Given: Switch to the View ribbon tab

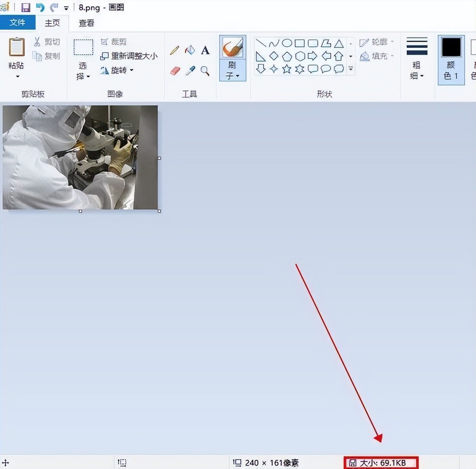Looking at the screenshot, I should (x=86, y=23).
